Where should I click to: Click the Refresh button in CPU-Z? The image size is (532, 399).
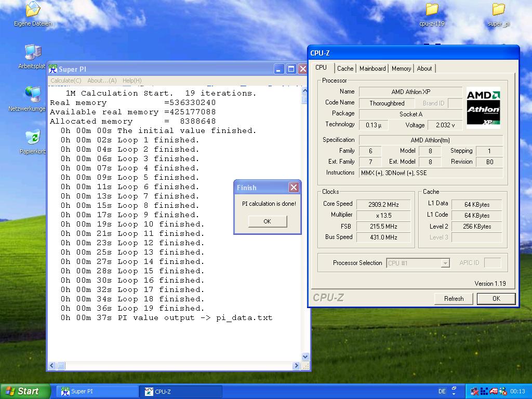[x=454, y=299]
